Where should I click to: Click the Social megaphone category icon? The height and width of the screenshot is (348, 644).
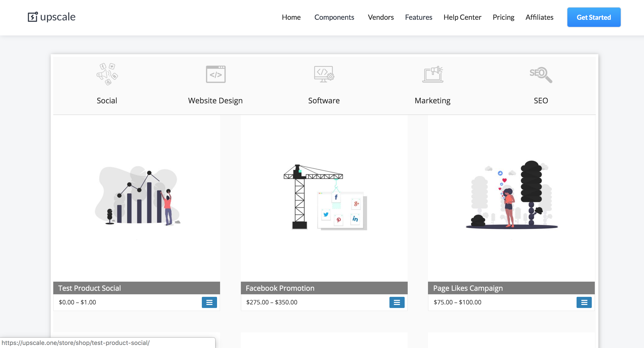coord(107,74)
